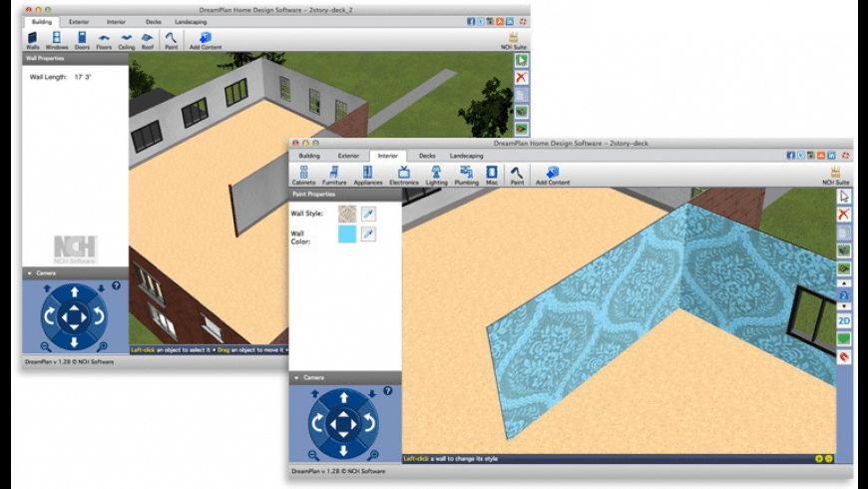868x489 pixels.
Task: Select the Electronics tool
Action: pyautogui.click(x=403, y=175)
